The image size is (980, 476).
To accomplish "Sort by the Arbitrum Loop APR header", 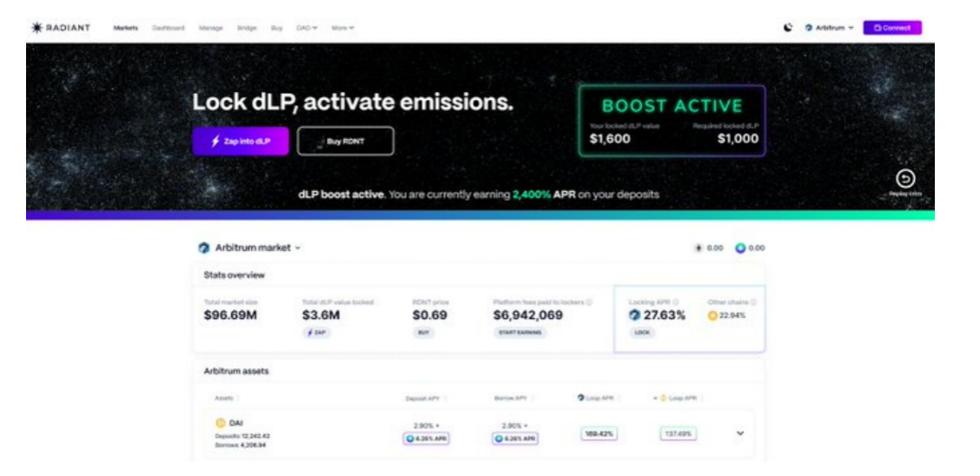I will point(598,397).
